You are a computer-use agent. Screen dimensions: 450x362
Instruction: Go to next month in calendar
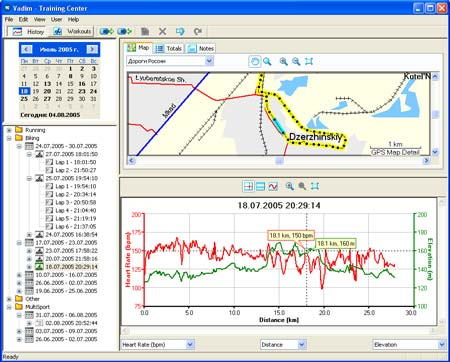(92, 49)
